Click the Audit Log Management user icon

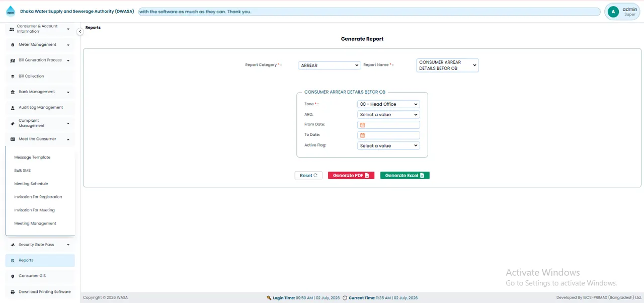[x=13, y=108]
